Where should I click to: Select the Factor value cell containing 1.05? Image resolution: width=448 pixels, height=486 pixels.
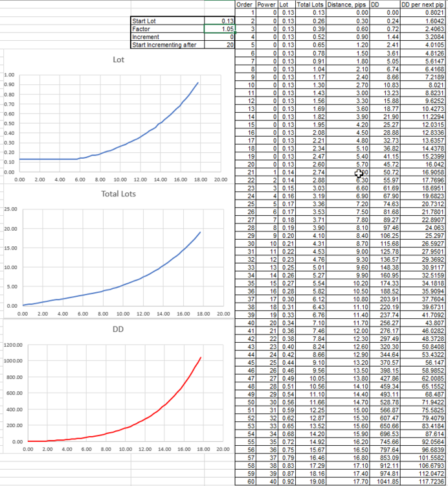coord(219,29)
